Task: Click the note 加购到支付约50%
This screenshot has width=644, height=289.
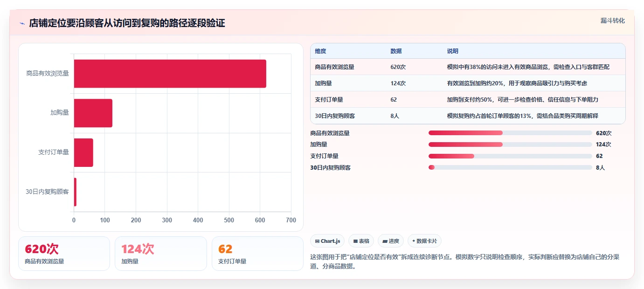Action: (522, 100)
